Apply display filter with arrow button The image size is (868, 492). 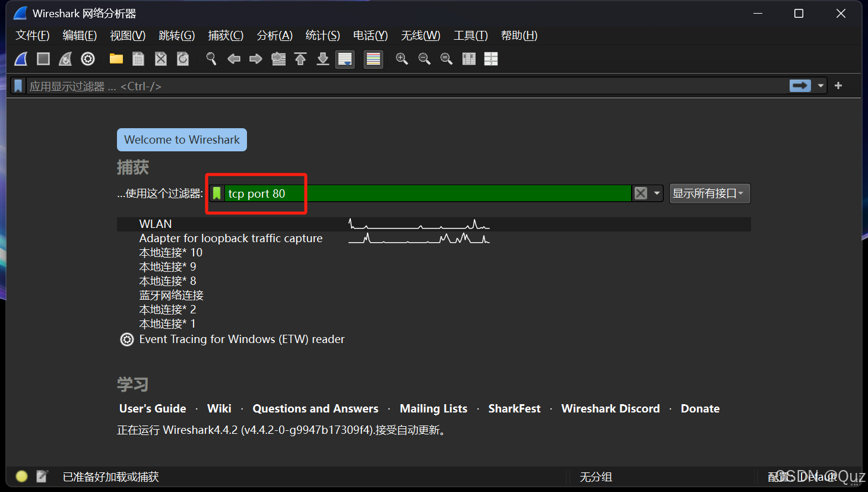pyautogui.click(x=800, y=86)
